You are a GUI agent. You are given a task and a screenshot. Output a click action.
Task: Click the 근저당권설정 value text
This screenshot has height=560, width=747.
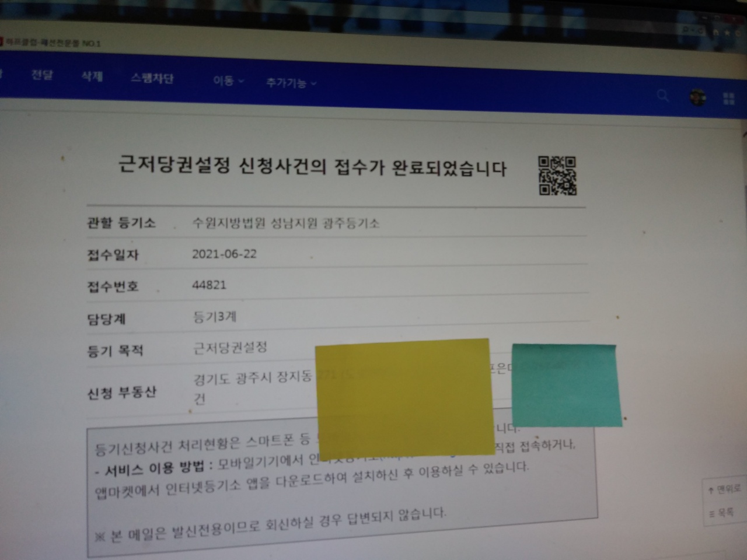pyautogui.click(x=230, y=348)
